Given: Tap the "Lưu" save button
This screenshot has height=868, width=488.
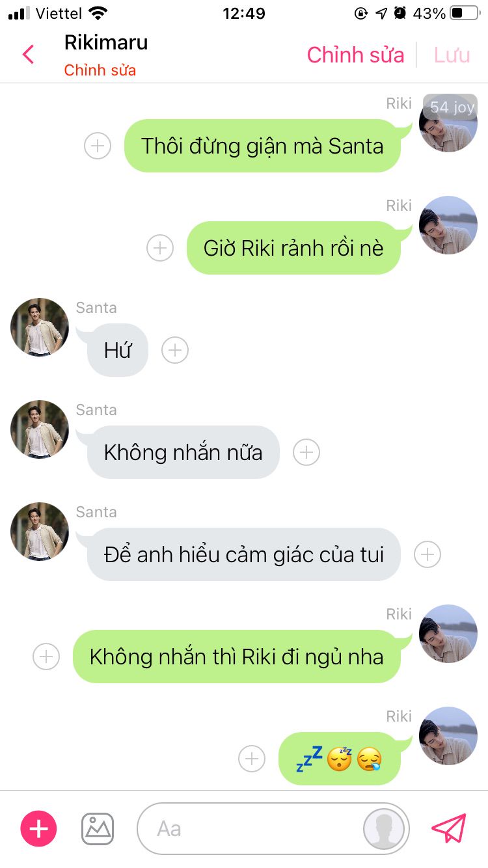Looking at the screenshot, I should point(452,55).
